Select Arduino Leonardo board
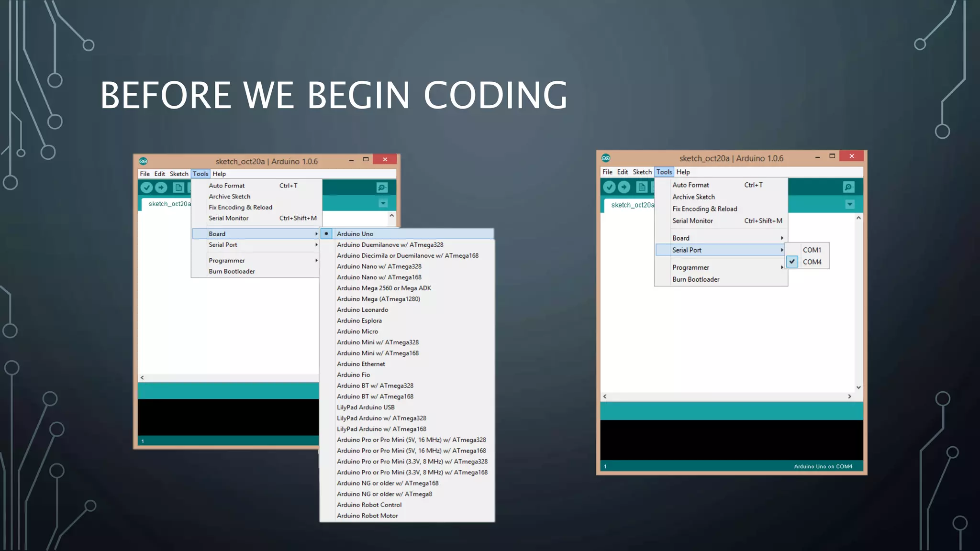 (x=407, y=310)
